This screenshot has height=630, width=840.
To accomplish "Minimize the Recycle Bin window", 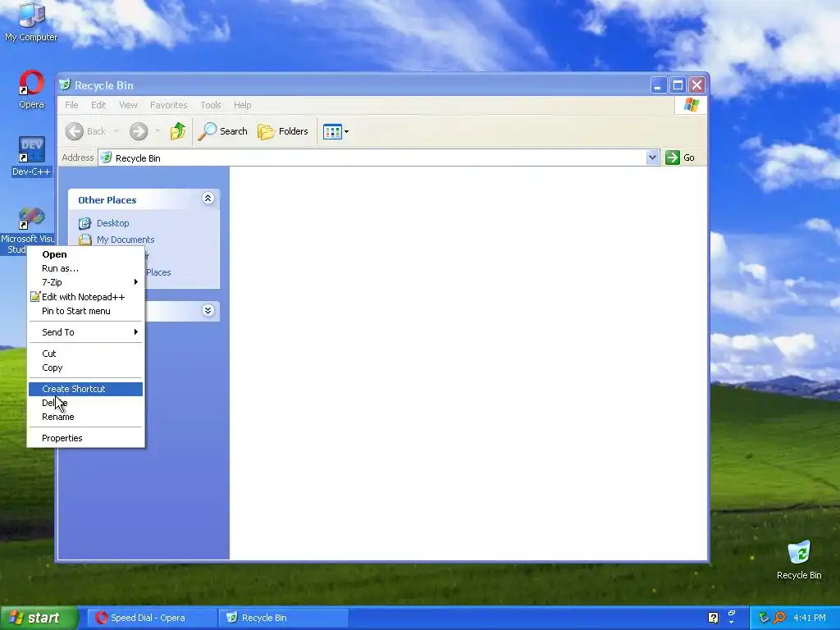I will click(659, 85).
